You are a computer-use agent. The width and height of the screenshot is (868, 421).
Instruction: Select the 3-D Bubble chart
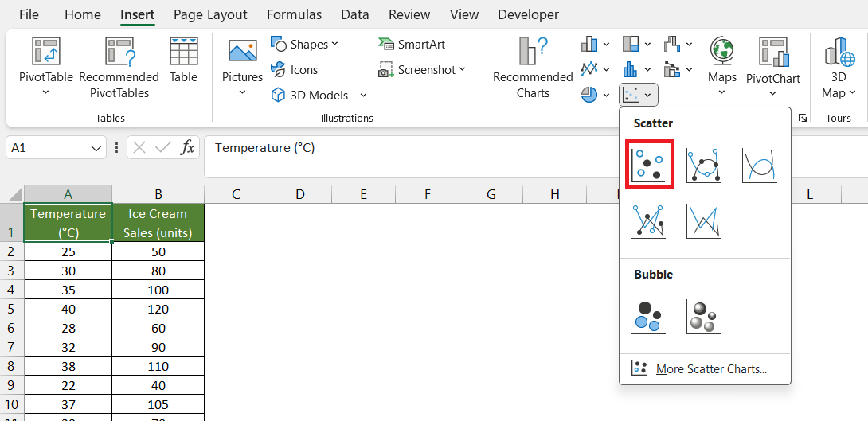[704, 317]
